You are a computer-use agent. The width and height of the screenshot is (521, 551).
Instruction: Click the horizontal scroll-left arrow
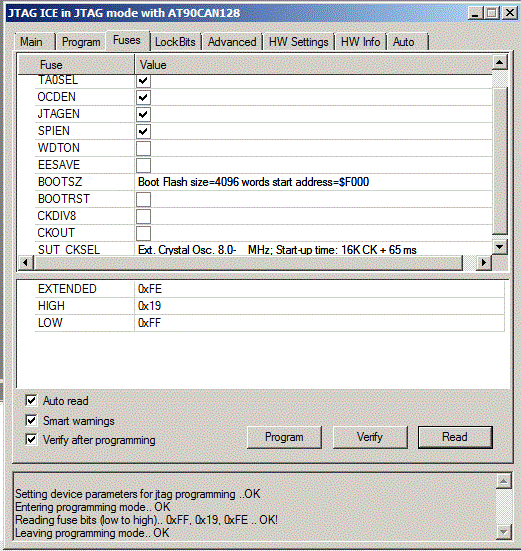tap(25, 262)
